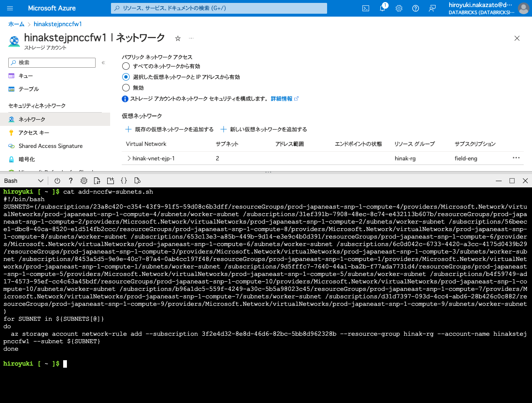Click the アドレス範囲 column header
Viewport: 532px width, 403px height.
point(289,144)
